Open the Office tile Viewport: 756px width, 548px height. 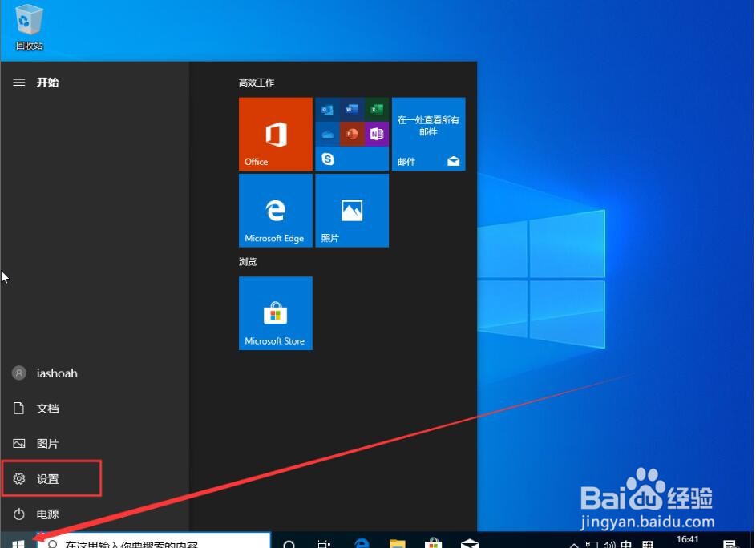tap(275, 134)
